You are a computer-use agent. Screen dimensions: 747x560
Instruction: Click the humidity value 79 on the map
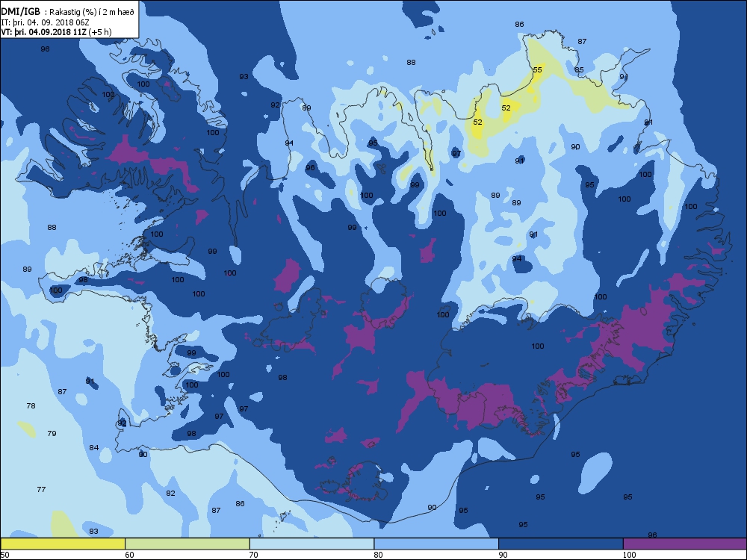(x=52, y=433)
